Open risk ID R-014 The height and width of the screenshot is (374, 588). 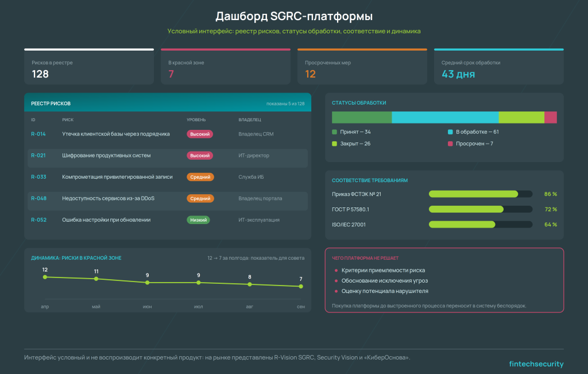pos(38,134)
